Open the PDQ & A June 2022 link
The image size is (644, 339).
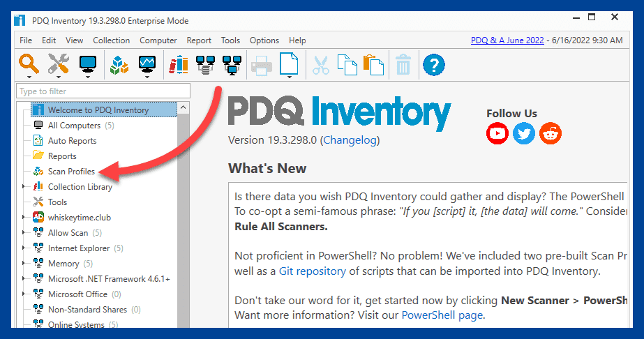507,40
